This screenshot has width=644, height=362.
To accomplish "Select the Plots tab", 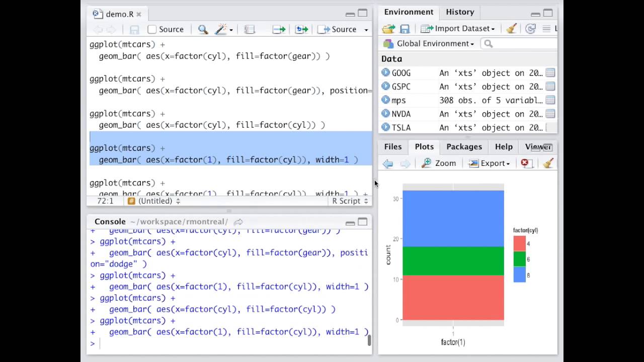I will [424, 147].
